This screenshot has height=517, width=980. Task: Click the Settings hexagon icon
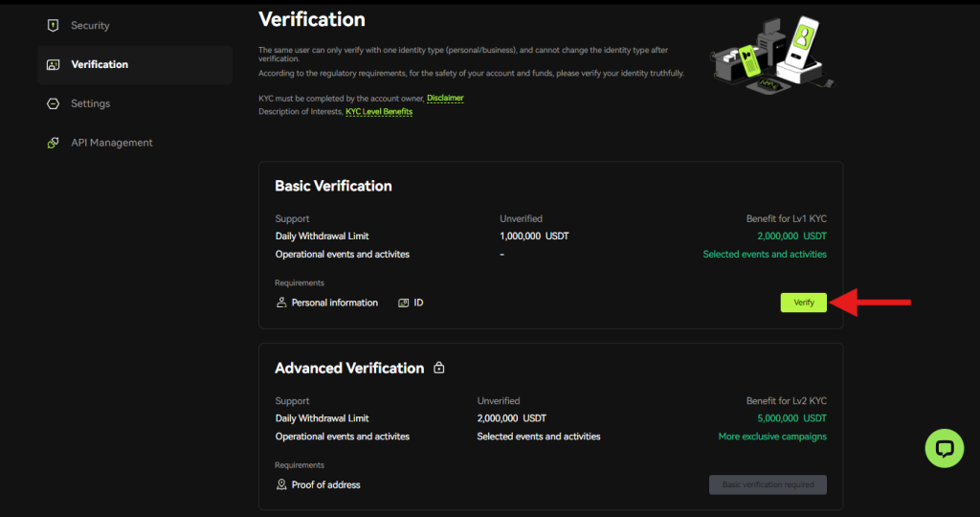pyautogui.click(x=54, y=103)
